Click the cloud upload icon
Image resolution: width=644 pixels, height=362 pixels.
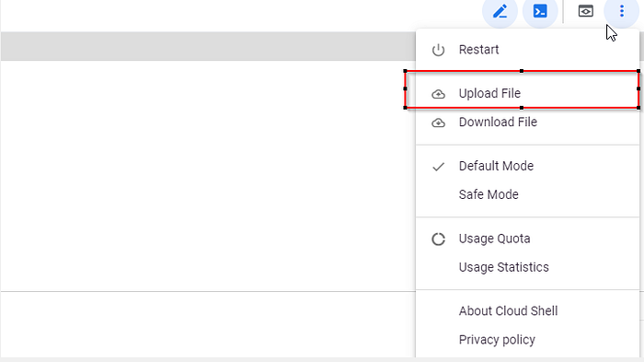[438, 94]
